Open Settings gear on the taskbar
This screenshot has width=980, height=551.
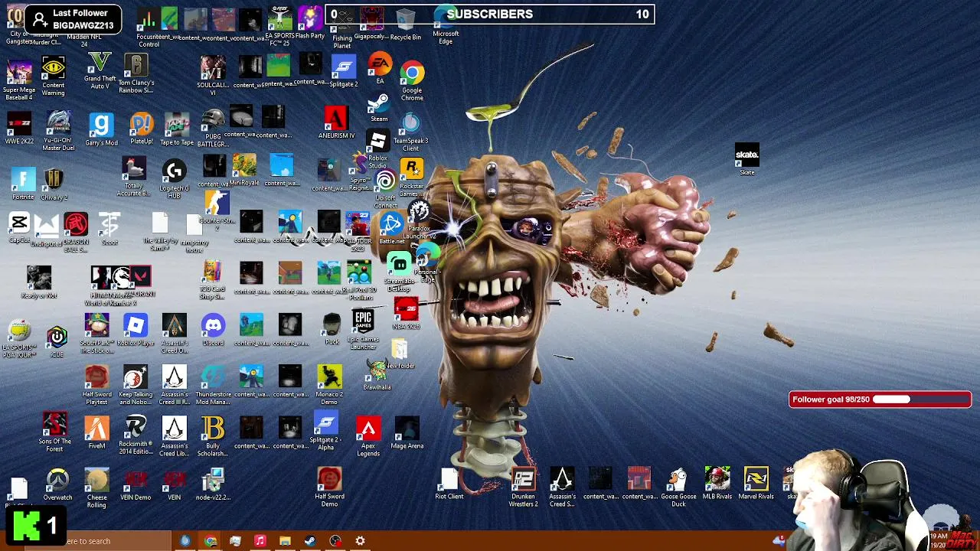(x=360, y=541)
